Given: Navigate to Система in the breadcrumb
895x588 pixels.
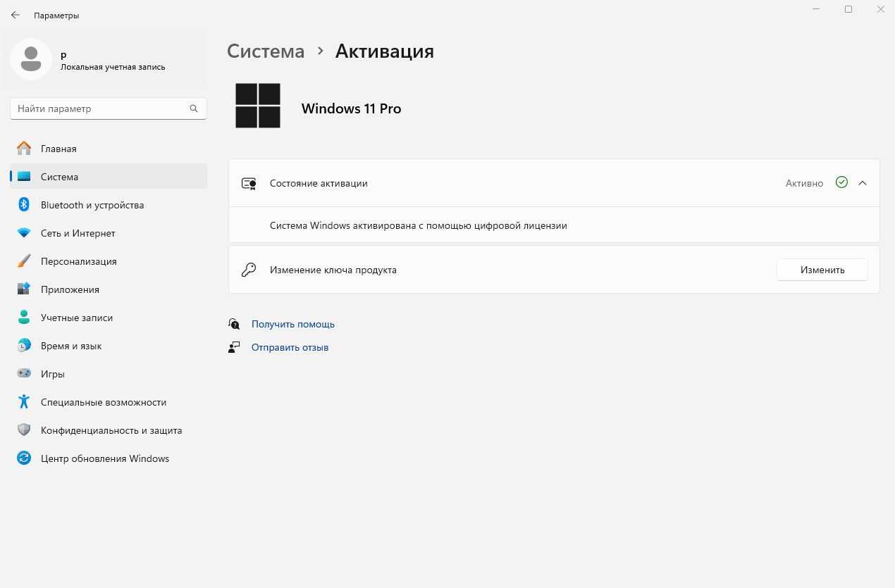Looking at the screenshot, I should tap(266, 51).
